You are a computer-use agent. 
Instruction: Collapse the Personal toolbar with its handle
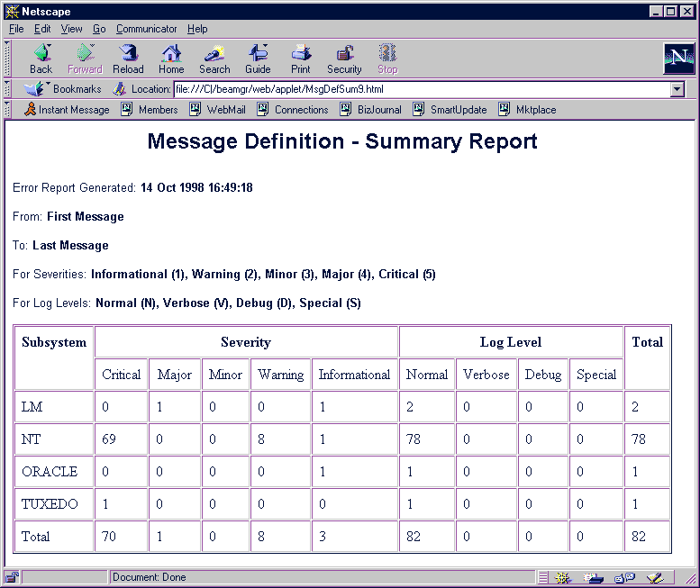point(7,109)
